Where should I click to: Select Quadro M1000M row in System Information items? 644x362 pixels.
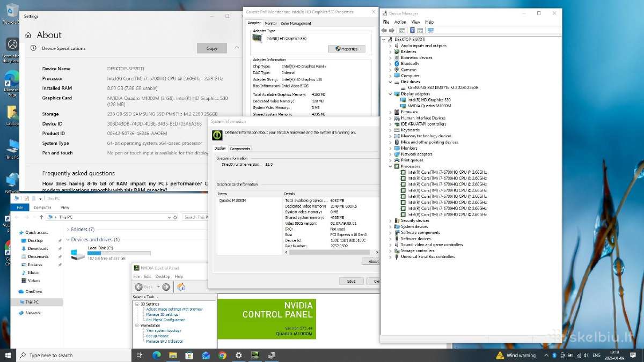pyautogui.click(x=232, y=200)
